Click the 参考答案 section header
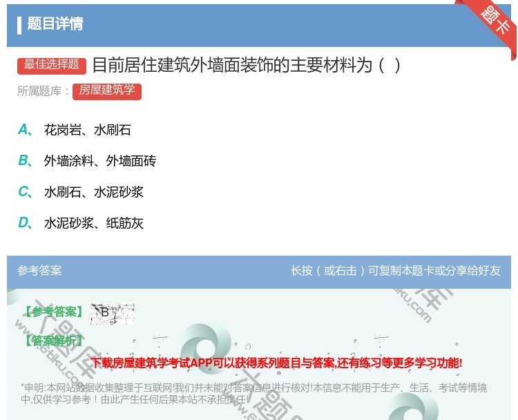 click(x=39, y=271)
